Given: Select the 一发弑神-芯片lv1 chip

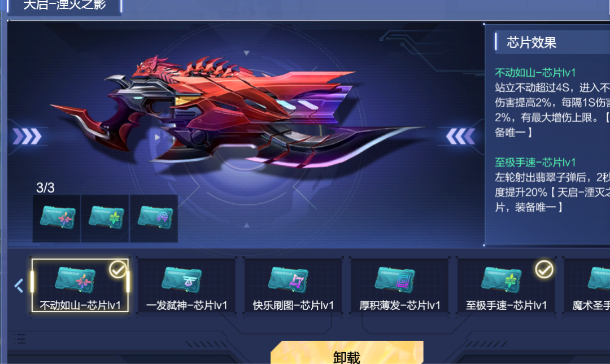Looking at the screenshot, I should coord(187,286).
